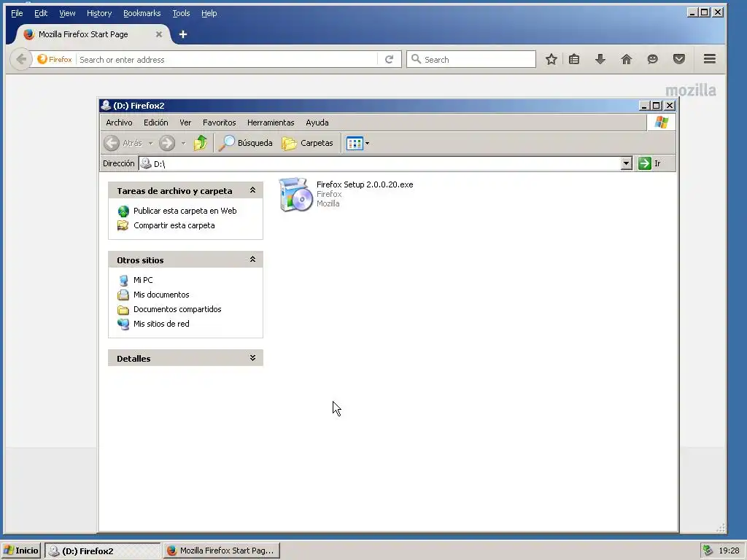Click the Pocket icon in Firefox

pyautogui.click(x=679, y=59)
